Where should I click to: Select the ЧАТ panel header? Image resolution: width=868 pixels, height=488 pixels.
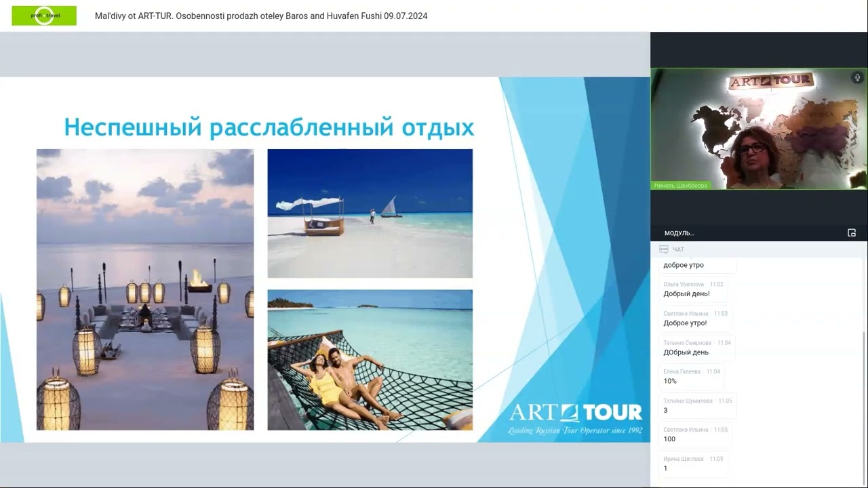756,249
